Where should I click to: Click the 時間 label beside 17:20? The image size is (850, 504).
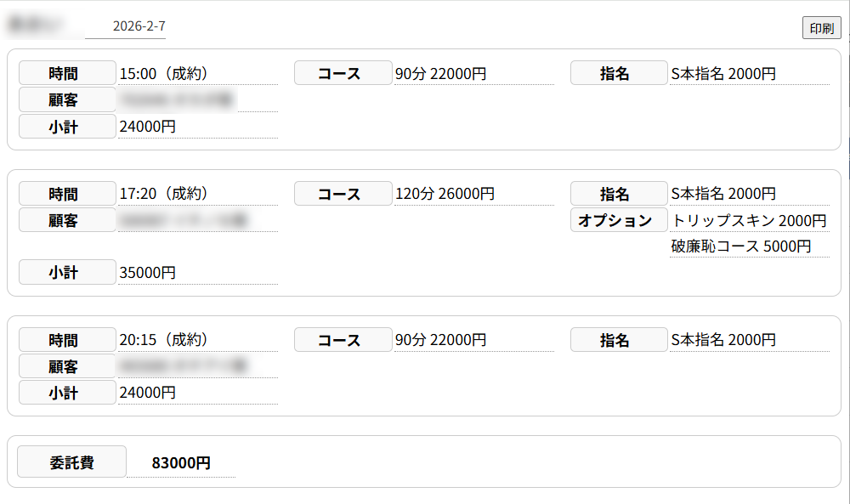[x=67, y=194]
